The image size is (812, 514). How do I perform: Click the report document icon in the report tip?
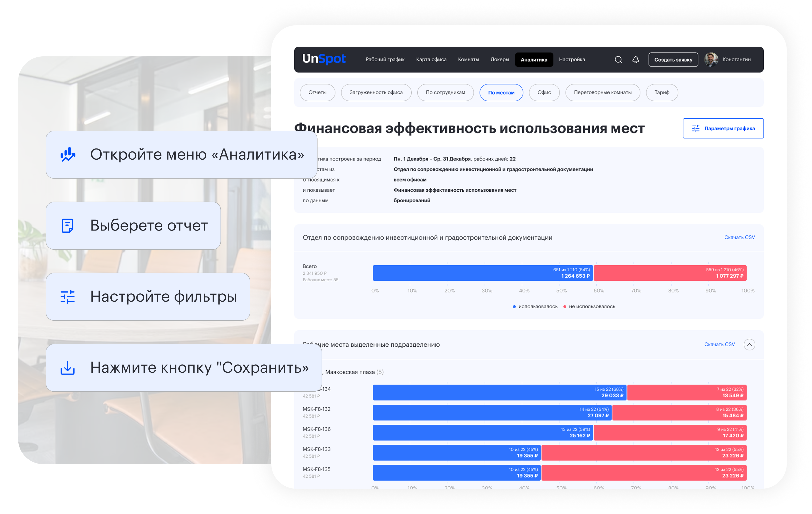tap(68, 226)
